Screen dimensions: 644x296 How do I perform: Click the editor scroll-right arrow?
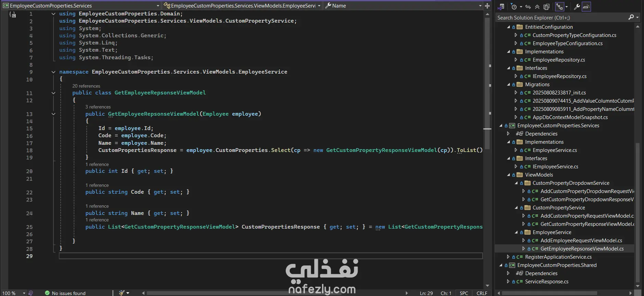click(x=407, y=293)
